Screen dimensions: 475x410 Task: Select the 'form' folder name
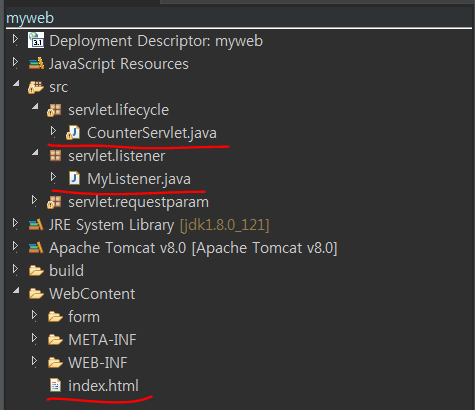pos(84,317)
